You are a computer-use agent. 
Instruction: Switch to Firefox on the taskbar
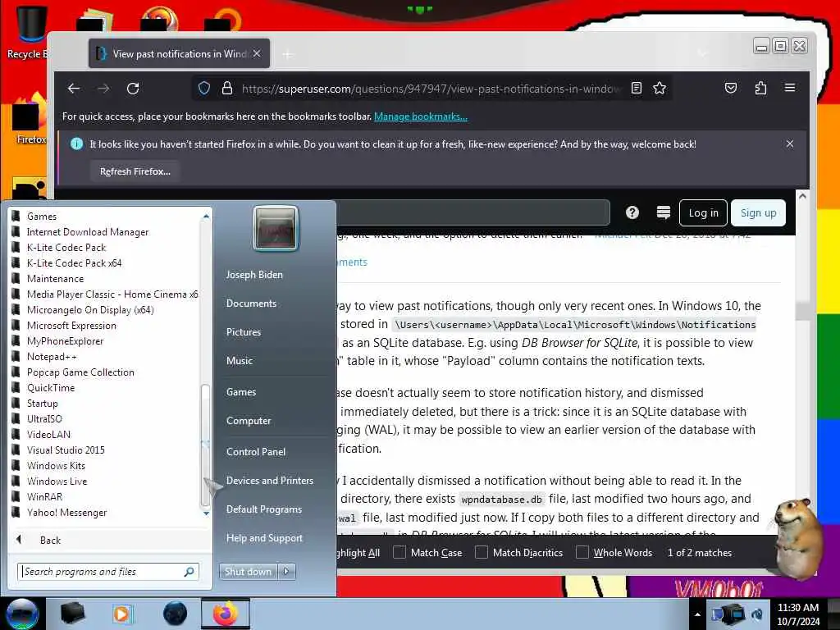point(226,614)
